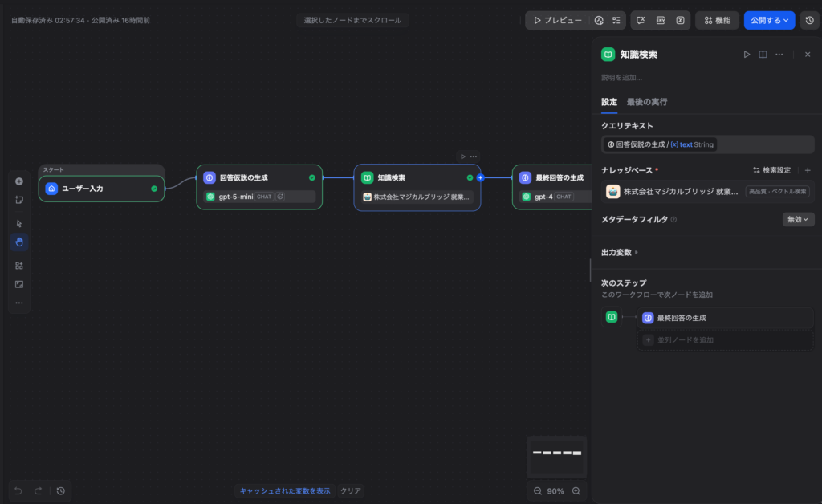Click the checklist icon next to プレビュー
The height and width of the screenshot is (504, 822).
[616, 19]
